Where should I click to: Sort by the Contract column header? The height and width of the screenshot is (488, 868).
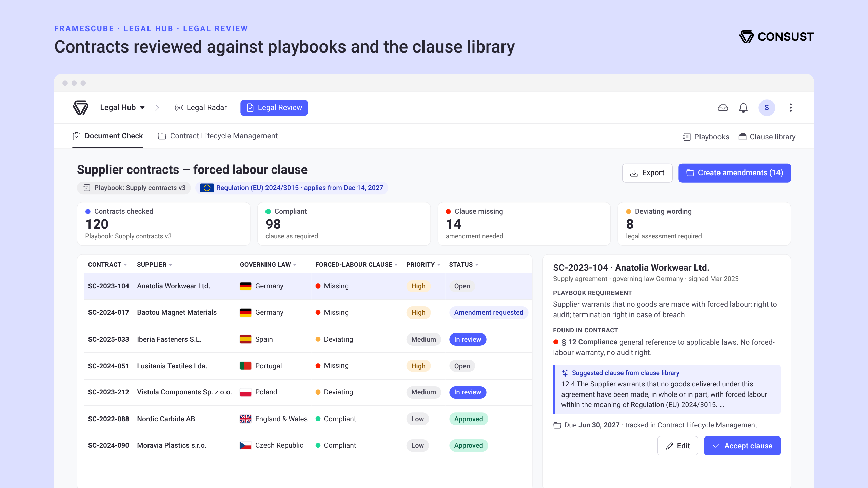[107, 265]
